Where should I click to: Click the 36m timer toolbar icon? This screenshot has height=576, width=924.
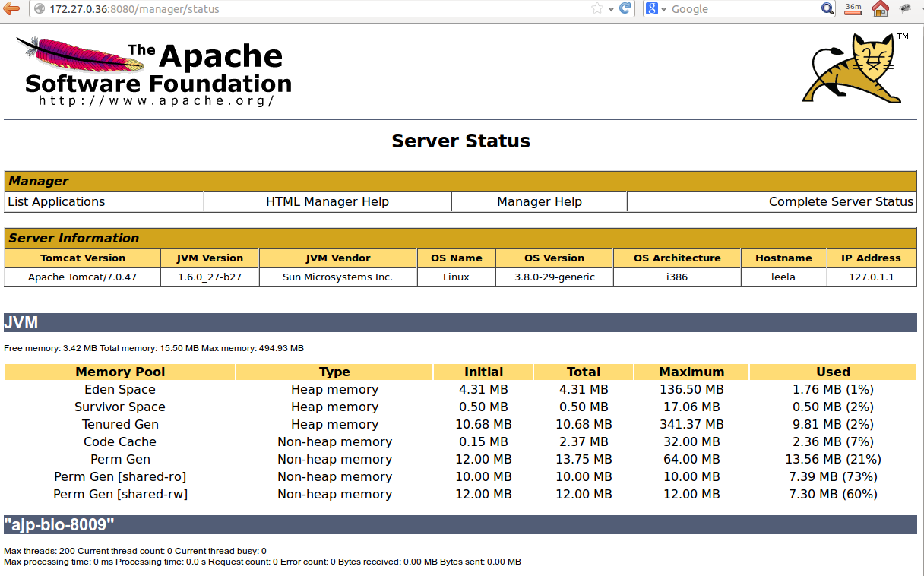coord(853,8)
